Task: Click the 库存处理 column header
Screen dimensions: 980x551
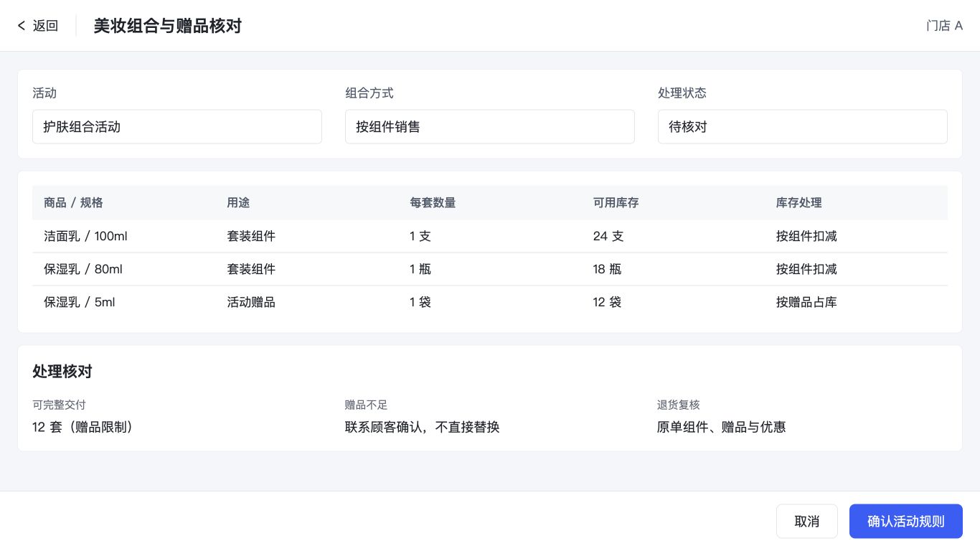Action: [798, 203]
